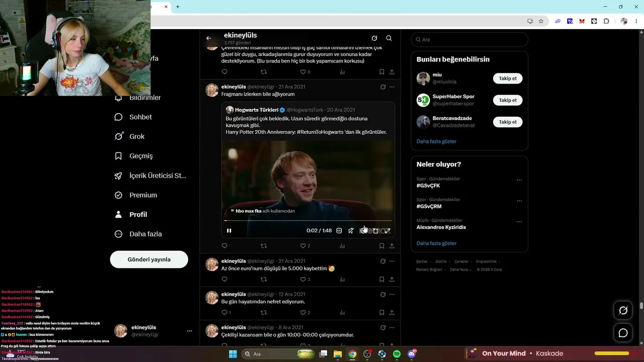Open options for the #GSvÇRM trend
Screen dimensions: 644x362
tap(519, 201)
